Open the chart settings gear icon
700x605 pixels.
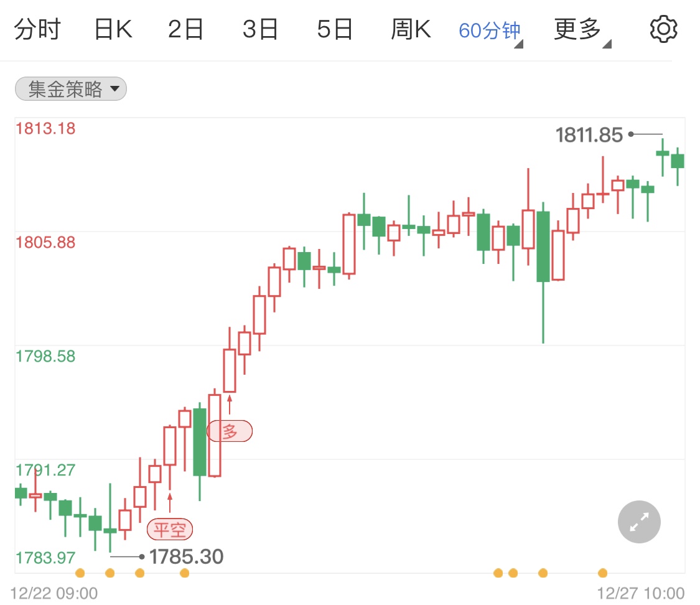pos(663,28)
